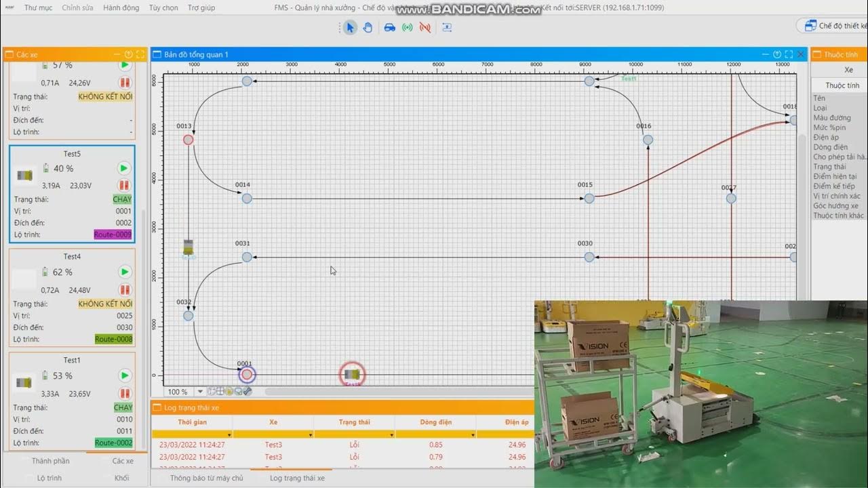
Task: Select map node 0032
Action: tap(189, 315)
